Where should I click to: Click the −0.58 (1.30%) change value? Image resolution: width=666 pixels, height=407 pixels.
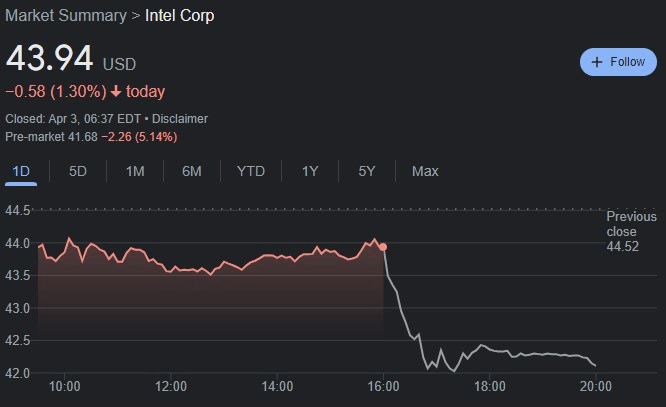click(54, 92)
